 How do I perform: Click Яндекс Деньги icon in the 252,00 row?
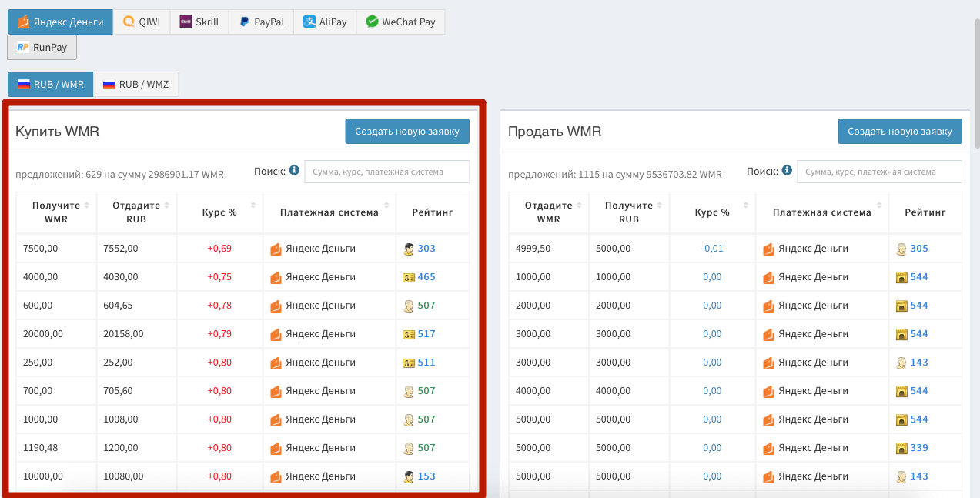click(x=276, y=363)
